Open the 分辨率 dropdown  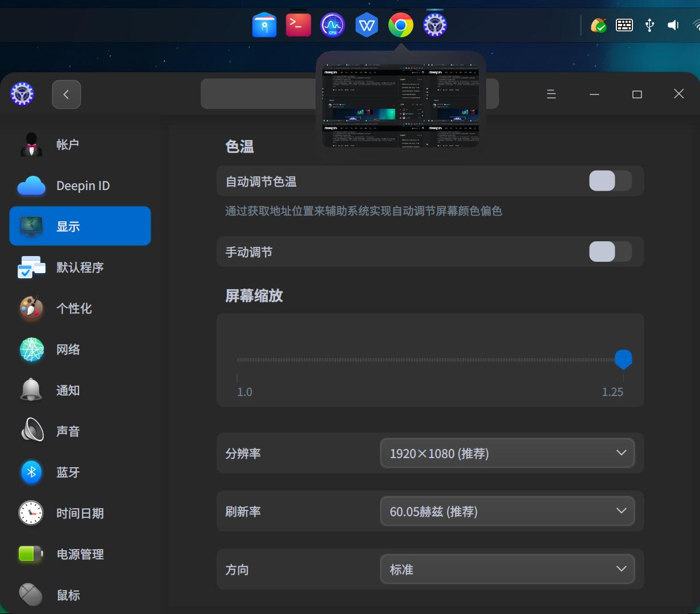point(507,453)
